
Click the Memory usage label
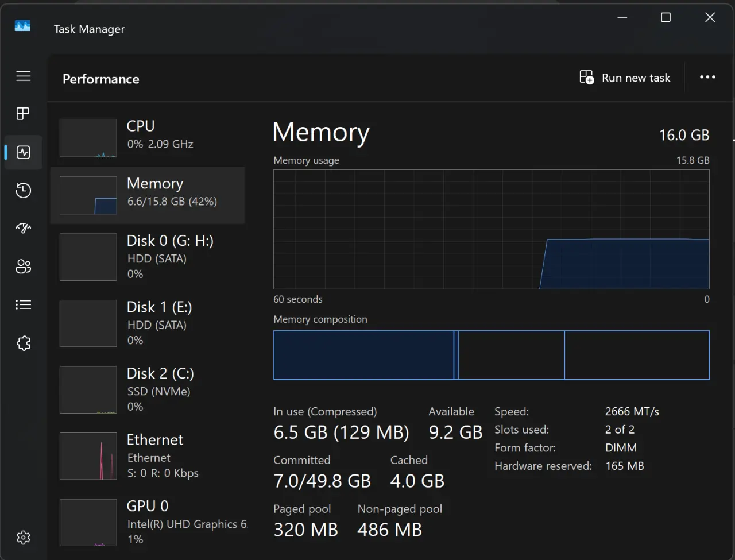pyautogui.click(x=306, y=160)
